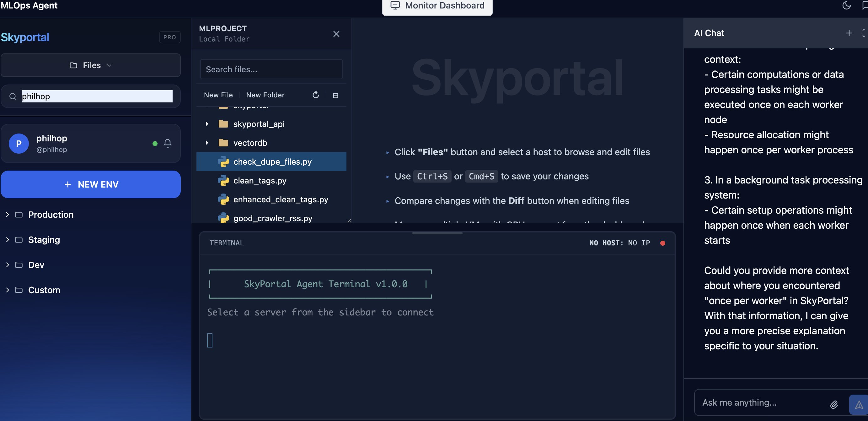Toggle dark mode with the moon icon
Screen dimensions: 868x421
tap(846, 6)
